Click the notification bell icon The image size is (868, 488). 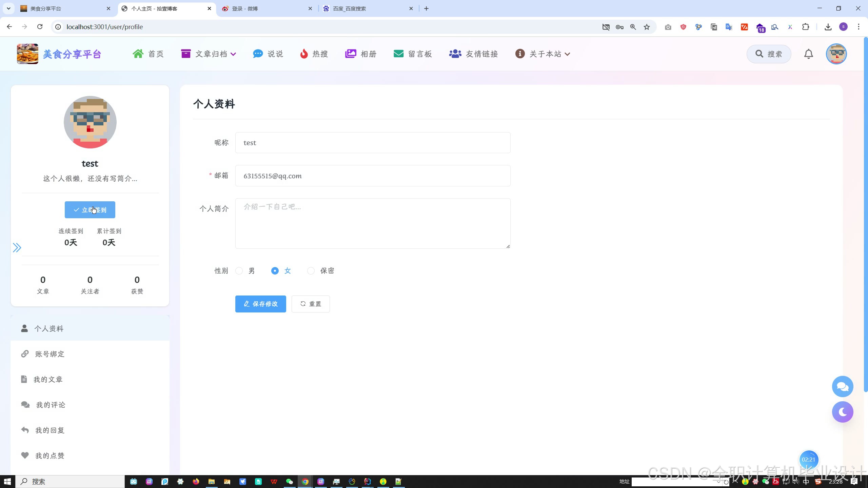pos(808,54)
